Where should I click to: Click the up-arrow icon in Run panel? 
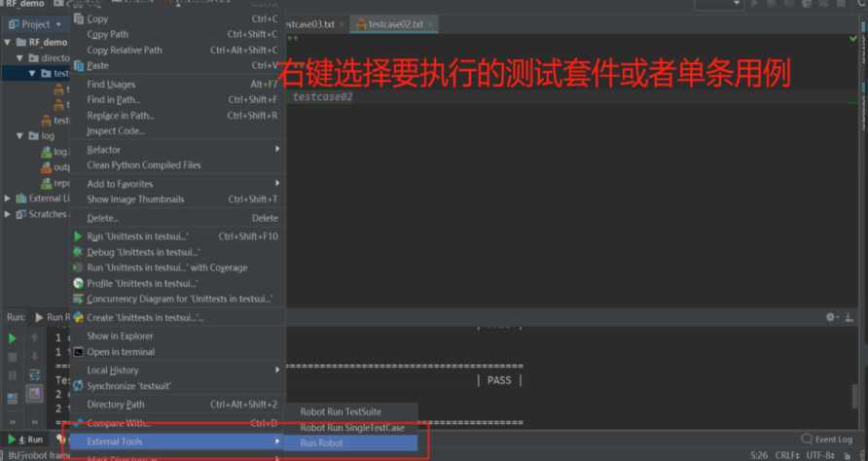pyautogui.click(x=35, y=337)
